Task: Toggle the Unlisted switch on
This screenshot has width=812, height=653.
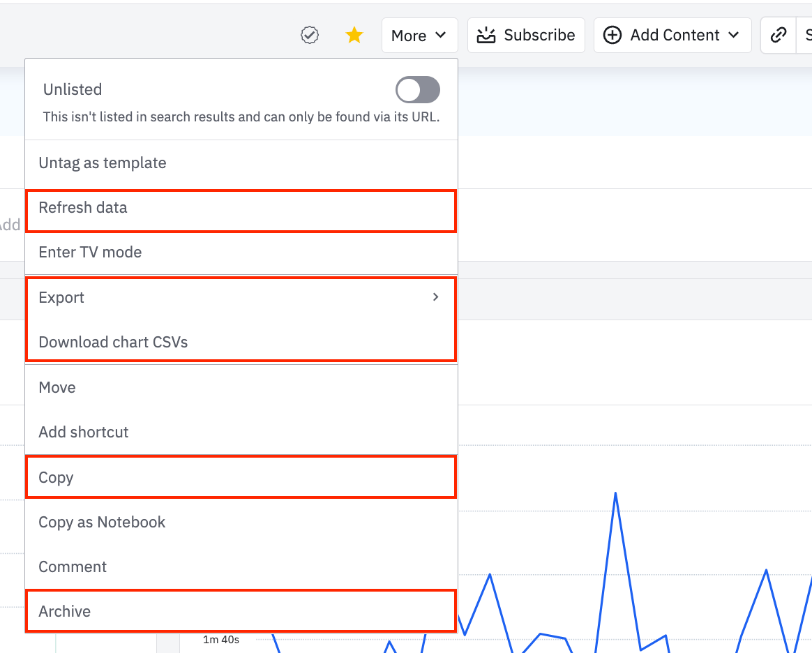Action: (417, 90)
